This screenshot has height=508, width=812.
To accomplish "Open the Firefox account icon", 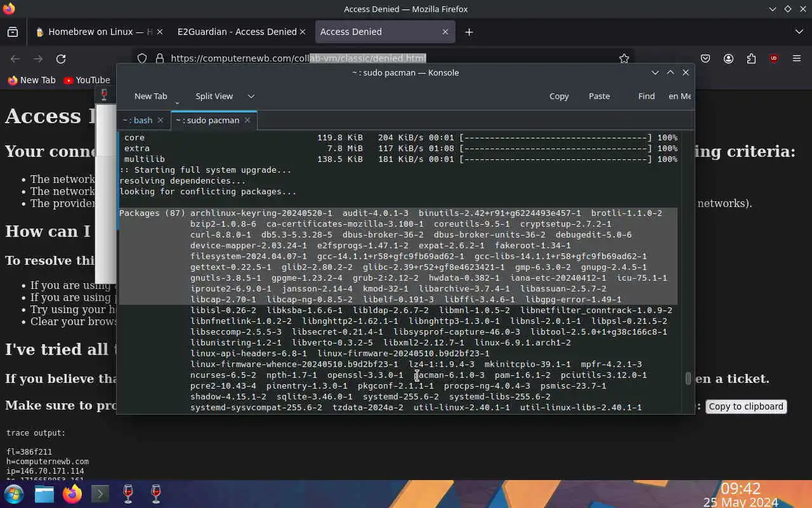I will coord(728,58).
